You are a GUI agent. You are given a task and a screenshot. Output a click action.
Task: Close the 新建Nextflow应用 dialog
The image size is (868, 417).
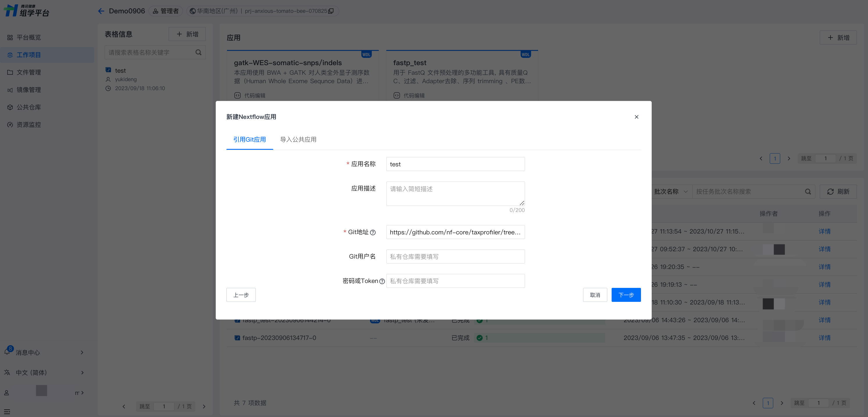click(x=636, y=117)
